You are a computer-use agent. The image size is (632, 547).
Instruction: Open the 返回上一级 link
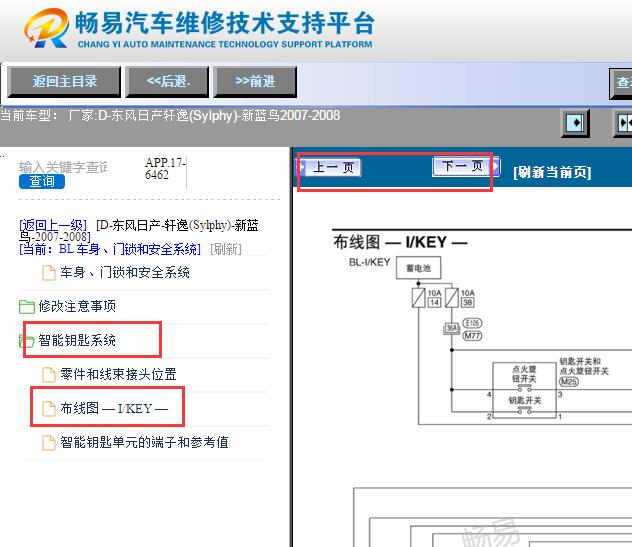coord(53,225)
